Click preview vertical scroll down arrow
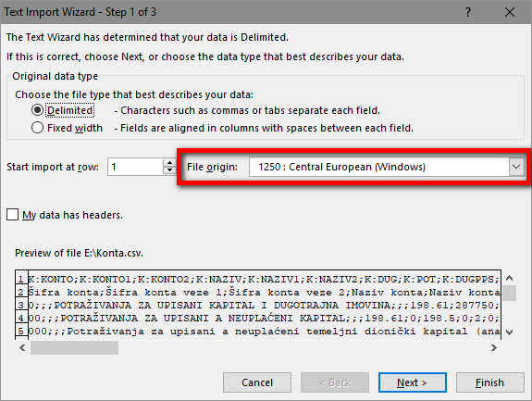This screenshot has width=532, height=401. (x=509, y=332)
